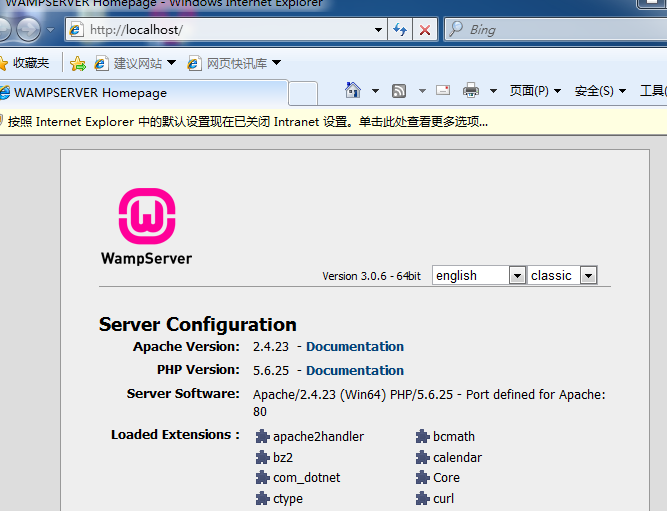Image resolution: width=667 pixels, height=511 pixels.
Task: Click the Intranet settings information bar
Action: (334, 122)
